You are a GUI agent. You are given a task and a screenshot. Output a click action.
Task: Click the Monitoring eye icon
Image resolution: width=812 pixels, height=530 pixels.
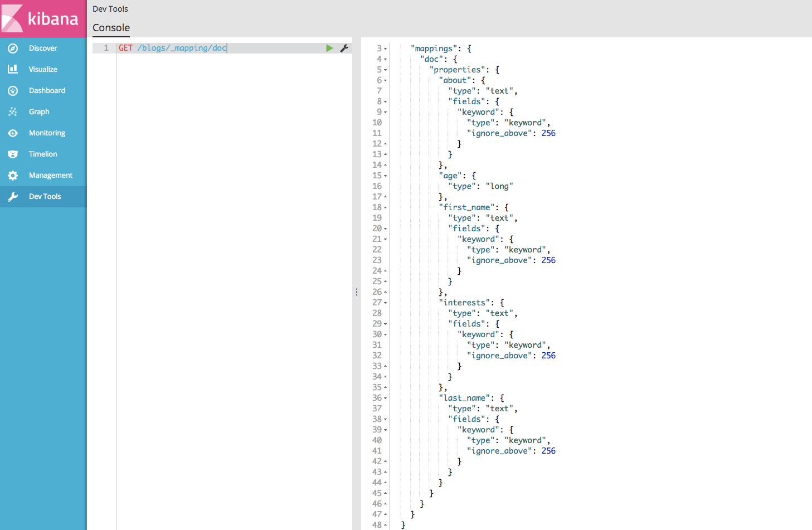[13, 133]
